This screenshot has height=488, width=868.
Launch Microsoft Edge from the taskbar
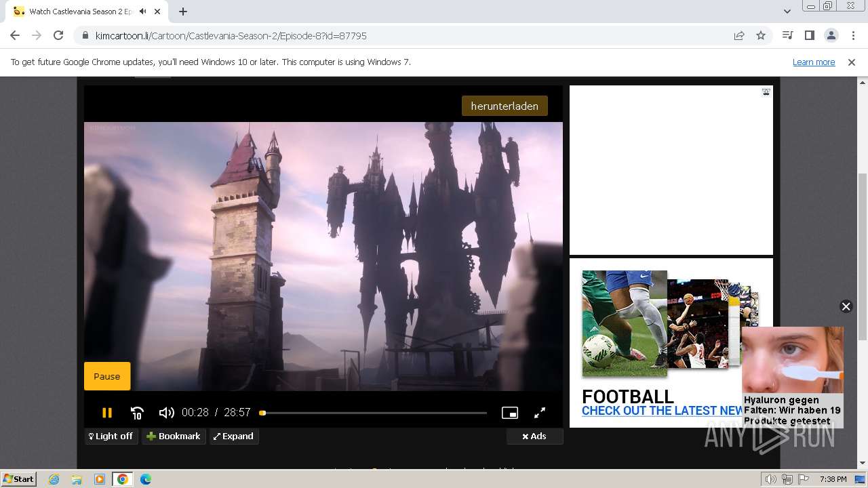pos(145,479)
